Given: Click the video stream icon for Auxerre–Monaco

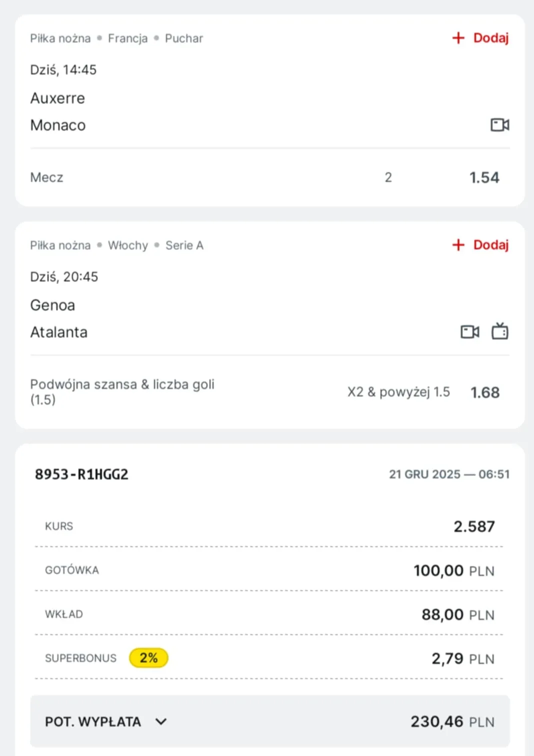Looking at the screenshot, I should [x=499, y=124].
